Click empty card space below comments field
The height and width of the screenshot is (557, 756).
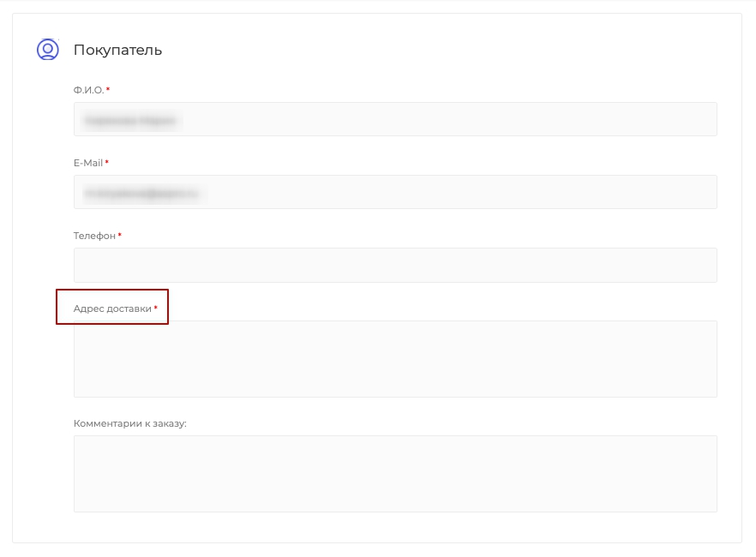[x=376, y=527]
